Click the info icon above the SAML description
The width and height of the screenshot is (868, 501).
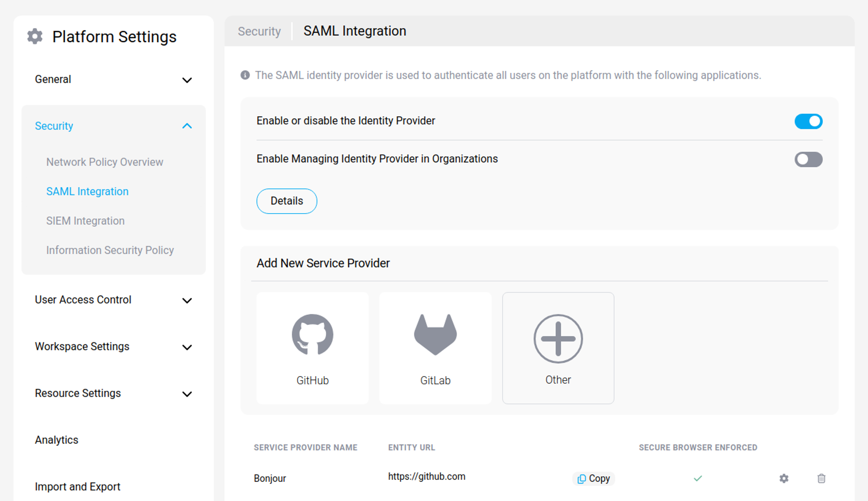click(x=245, y=75)
